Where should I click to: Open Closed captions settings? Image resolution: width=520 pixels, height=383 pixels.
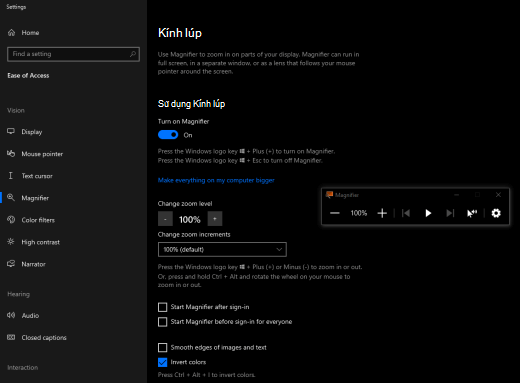click(x=37, y=337)
